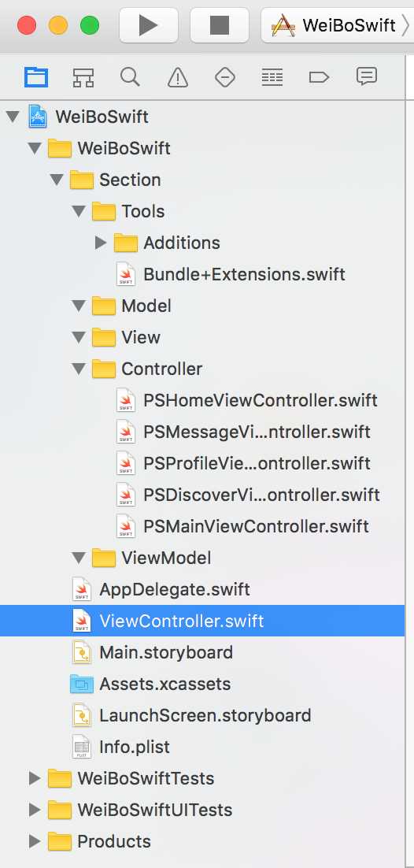
Task: Collapse the Section folder
Action: pos(57,180)
